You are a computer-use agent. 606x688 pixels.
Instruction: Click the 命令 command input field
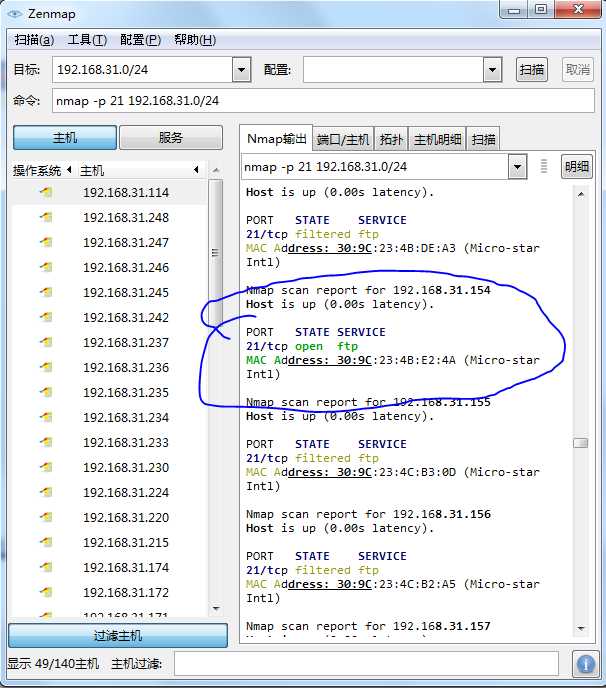click(323, 100)
